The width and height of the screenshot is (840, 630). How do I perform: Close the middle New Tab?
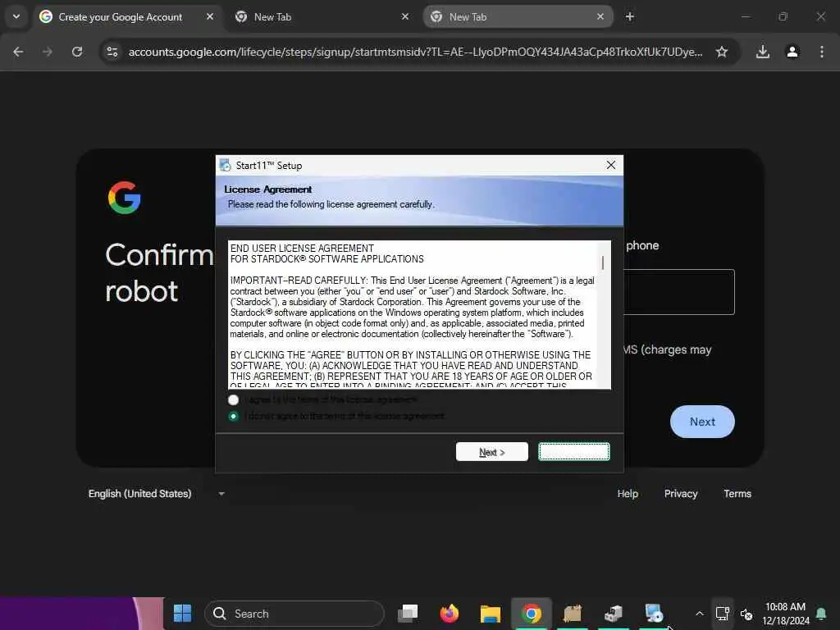tap(405, 16)
